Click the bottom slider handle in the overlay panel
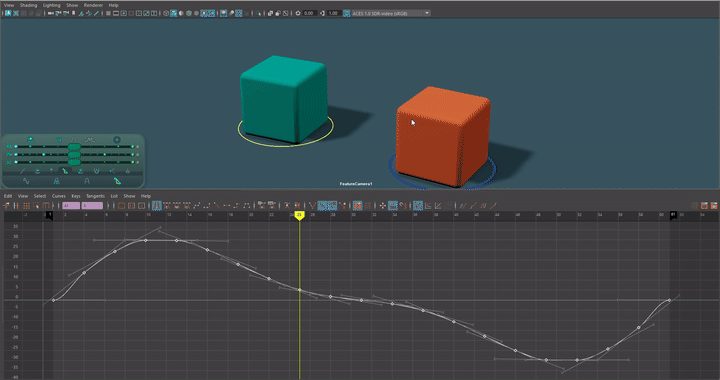720x380 pixels. (x=74, y=162)
